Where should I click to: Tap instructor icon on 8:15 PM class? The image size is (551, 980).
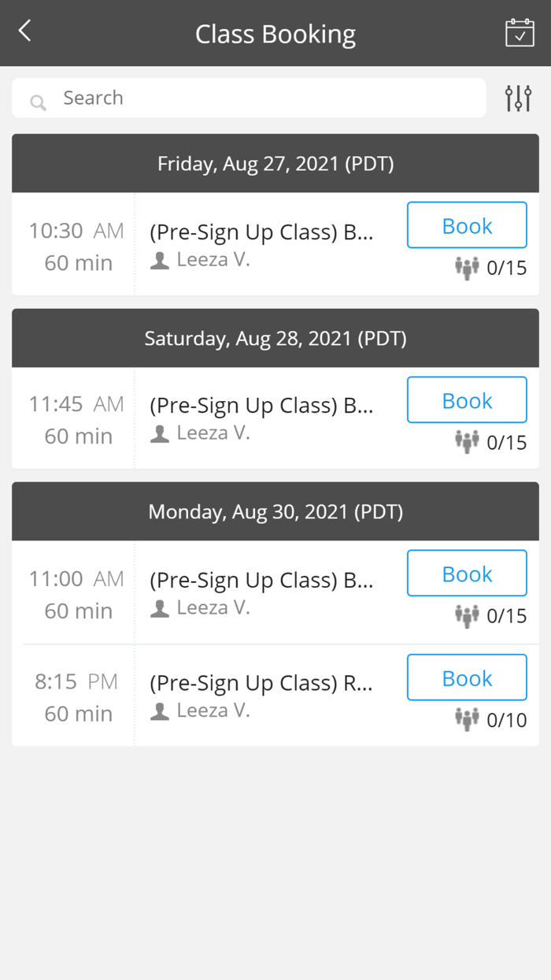pyautogui.click(x=160, y=711)
